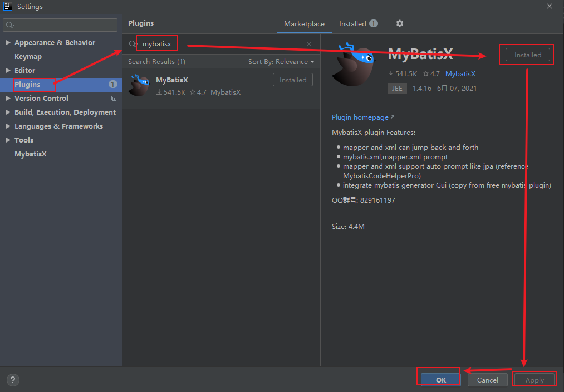Click the Size: 4.4M text
The height and width of the screenshot is (392, 564).
[x=348, y=226]
